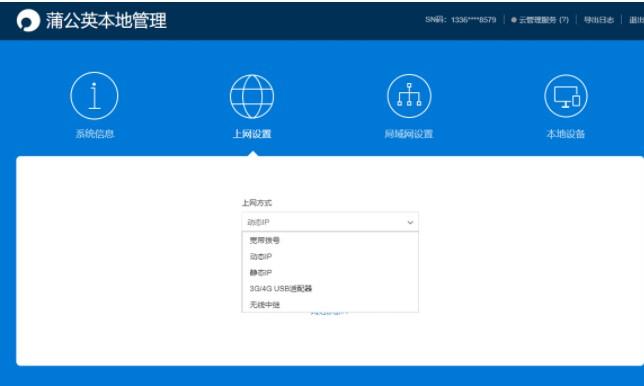
Task: Open the 云管理服务 link in the header
Action: [x=543, y=20]
